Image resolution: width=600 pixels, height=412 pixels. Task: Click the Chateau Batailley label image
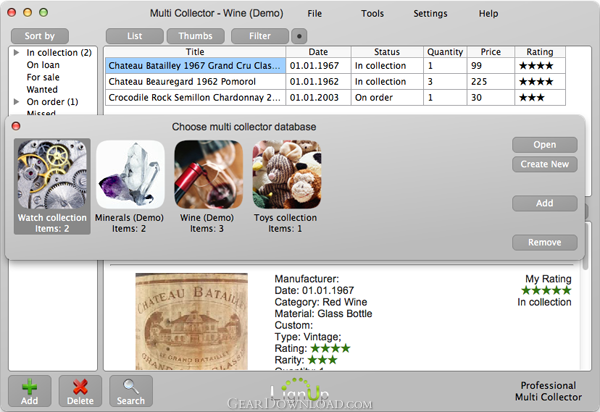191,321
